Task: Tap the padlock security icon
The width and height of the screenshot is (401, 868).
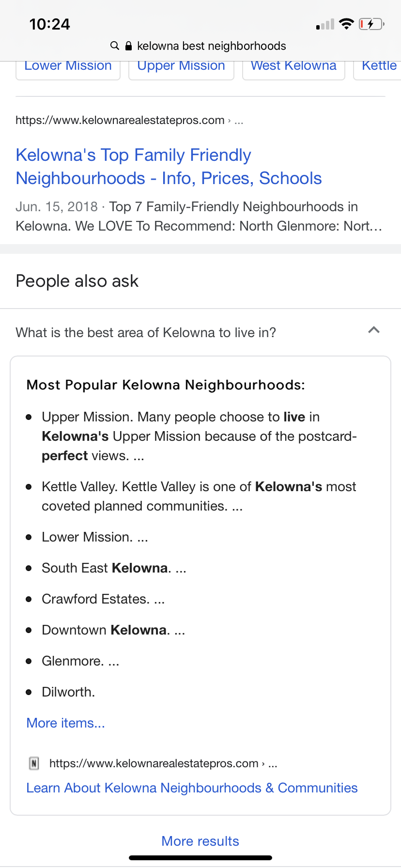Action: coord(128,46)
